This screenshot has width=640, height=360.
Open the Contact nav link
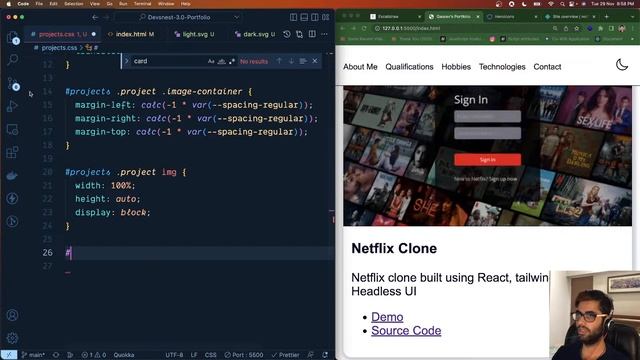click(547, 67)
